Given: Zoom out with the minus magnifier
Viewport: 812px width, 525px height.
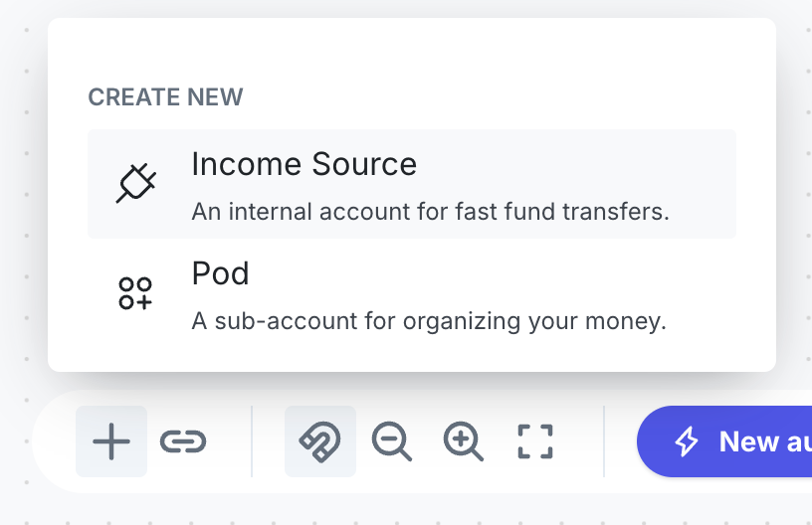Looking at the screenshot, I should click(x=391, y=441).
